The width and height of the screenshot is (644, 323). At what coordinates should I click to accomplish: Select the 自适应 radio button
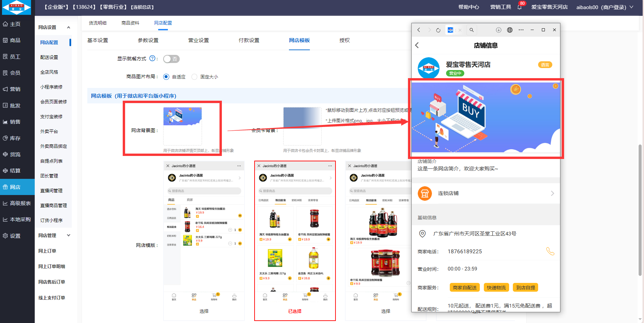[x=166, y=77]
